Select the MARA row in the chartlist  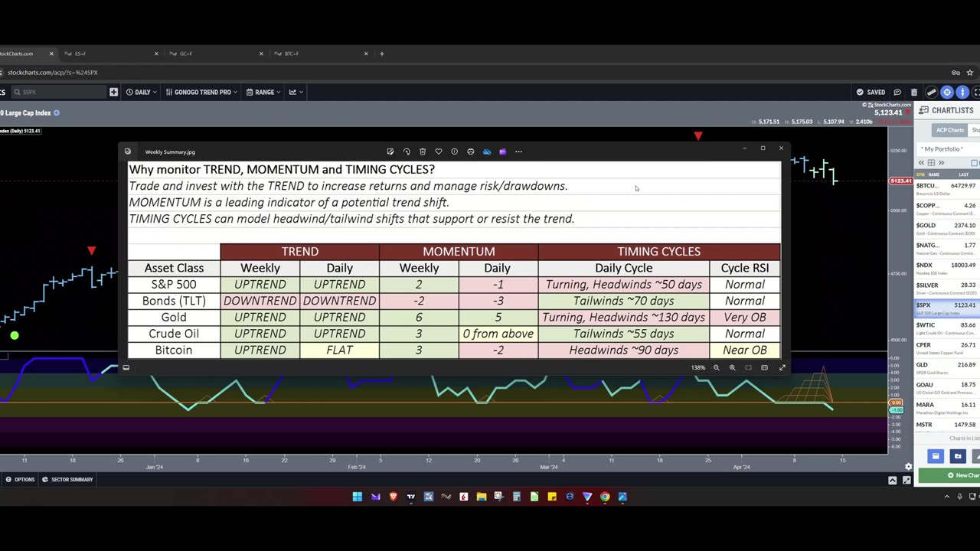[x=947, y=407]
